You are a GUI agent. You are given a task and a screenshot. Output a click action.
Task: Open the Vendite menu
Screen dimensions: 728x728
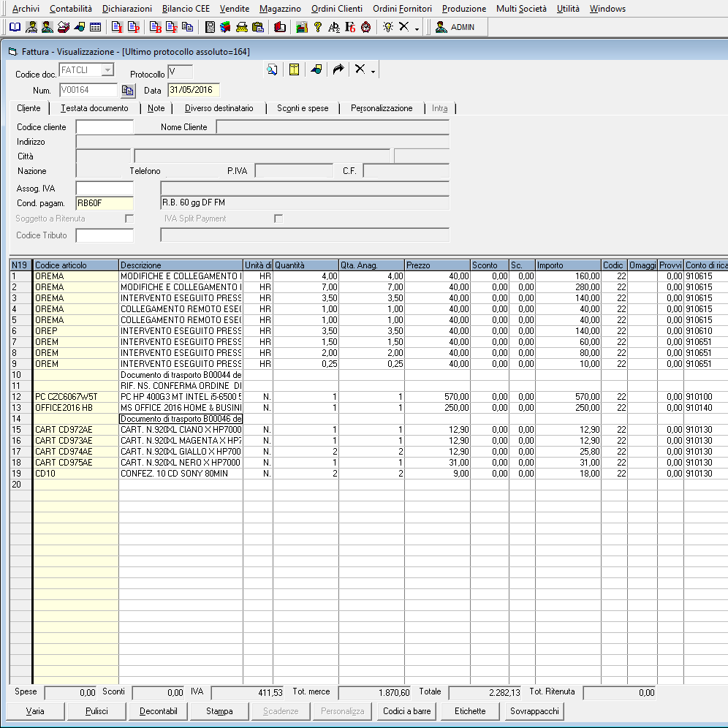tap(235, 9)
